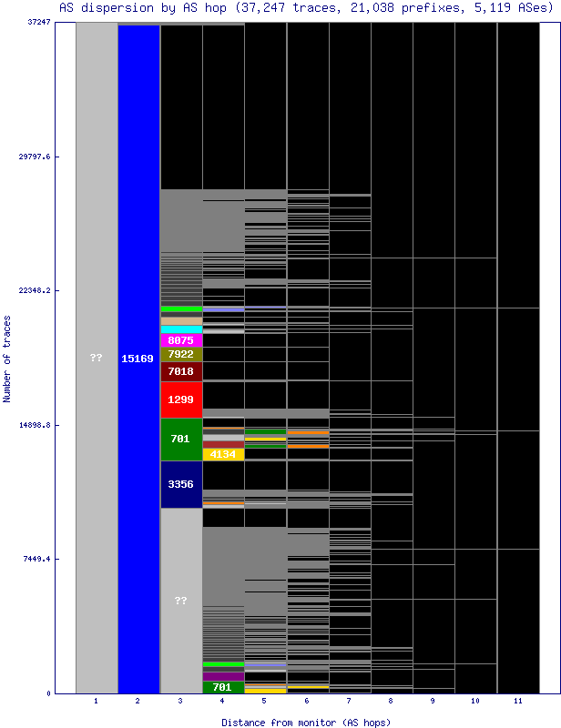Select the yellow AS 4134 block
Viewport: 561px width, 728px height.
223,454
